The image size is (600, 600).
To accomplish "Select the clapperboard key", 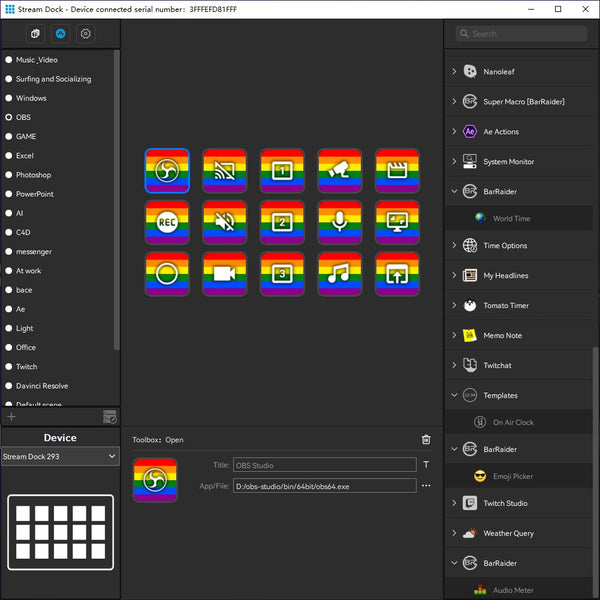I will pyautogui.click(x=397, y=171).
